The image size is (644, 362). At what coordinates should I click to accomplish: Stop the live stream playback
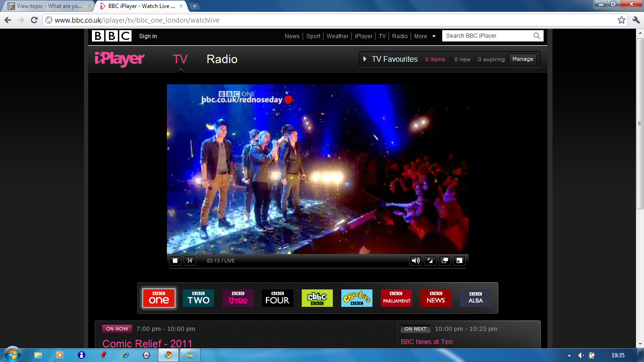(x=175, y=261)
